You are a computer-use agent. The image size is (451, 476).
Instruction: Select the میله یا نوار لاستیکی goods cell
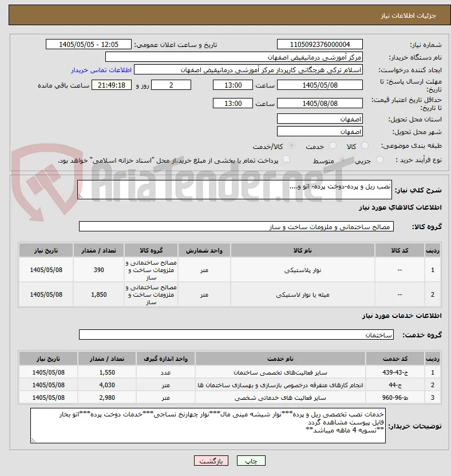tap(302, 294)
